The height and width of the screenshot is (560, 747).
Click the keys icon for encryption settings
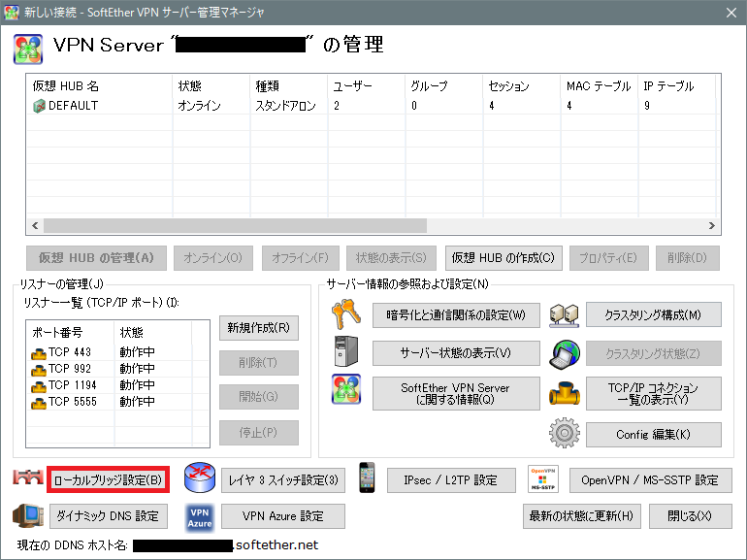346,314
